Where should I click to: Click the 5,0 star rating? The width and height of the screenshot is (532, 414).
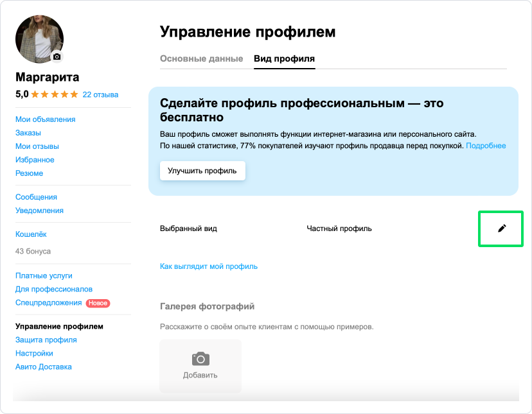[x=47, y=94]
